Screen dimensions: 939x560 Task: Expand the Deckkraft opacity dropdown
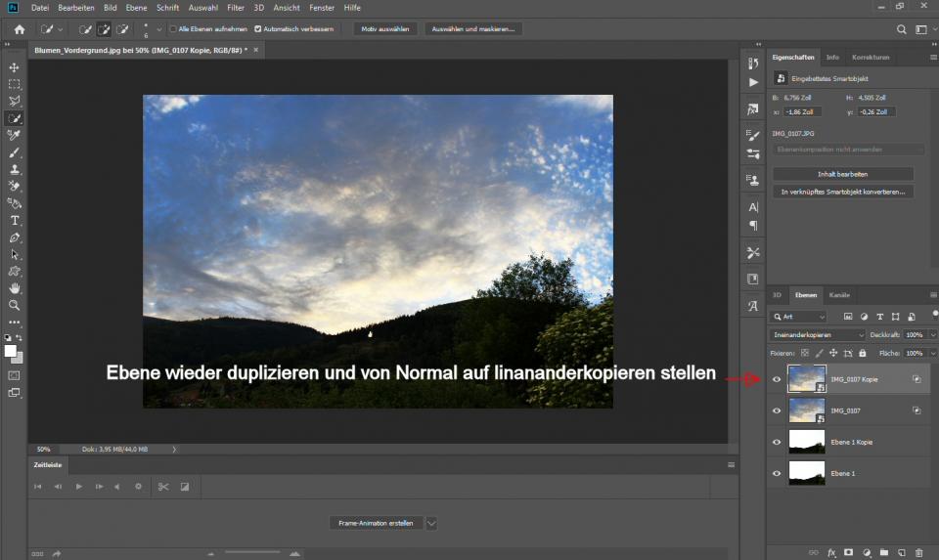tap(929, 335)
